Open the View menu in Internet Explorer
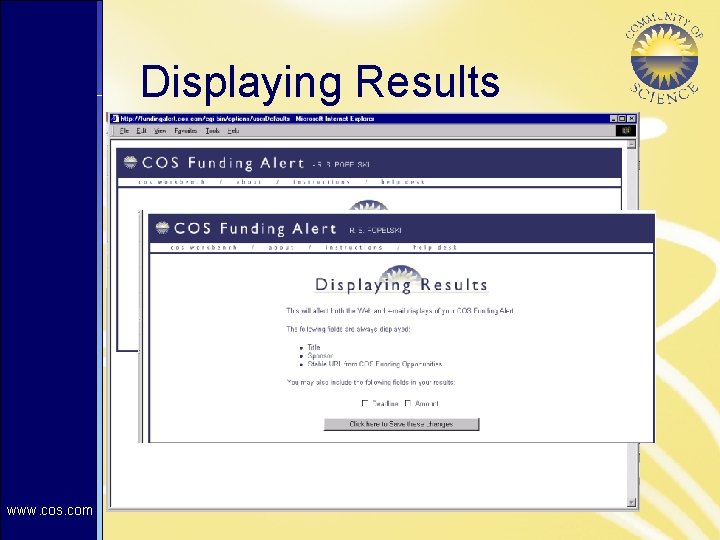 coord(160,131)
